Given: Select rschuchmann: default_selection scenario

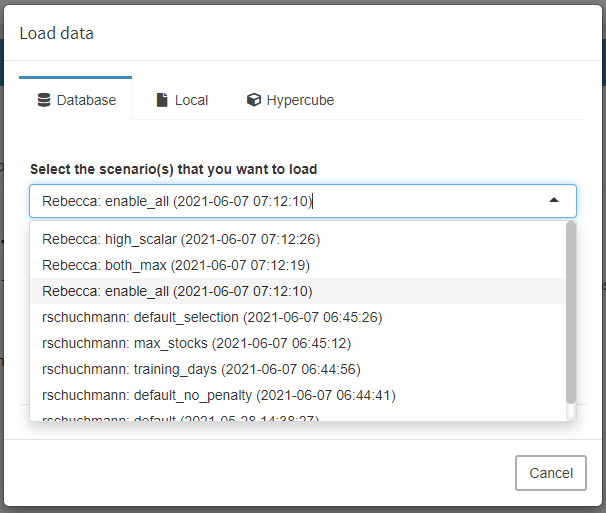Looking at the screenshot, I should coord(212,317).
